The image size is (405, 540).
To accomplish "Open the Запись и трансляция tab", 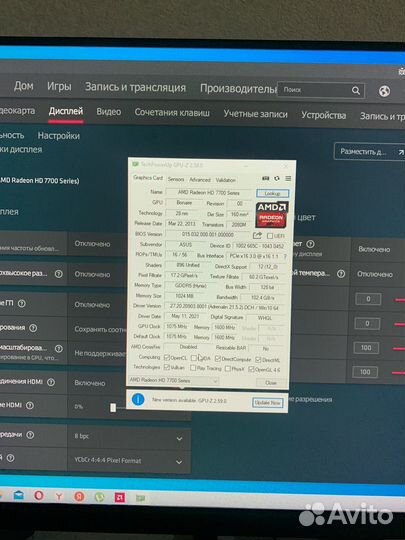I will [135, 87].
